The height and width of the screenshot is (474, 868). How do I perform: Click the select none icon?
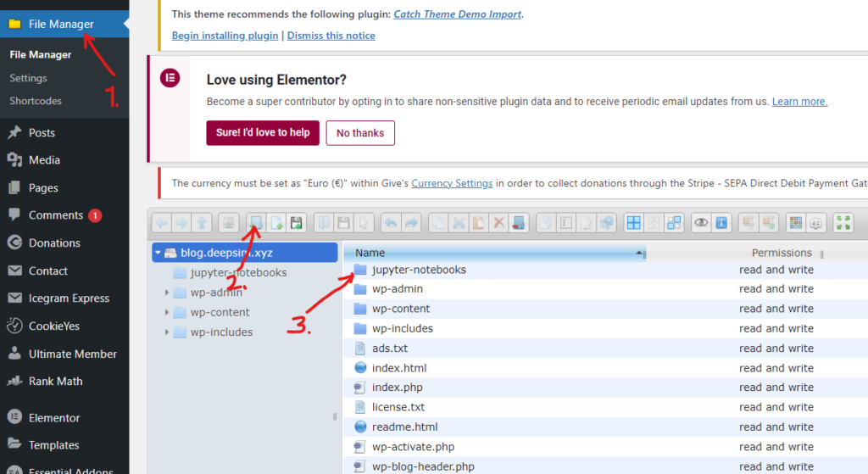pyautogui.click(x=654, y=223)
